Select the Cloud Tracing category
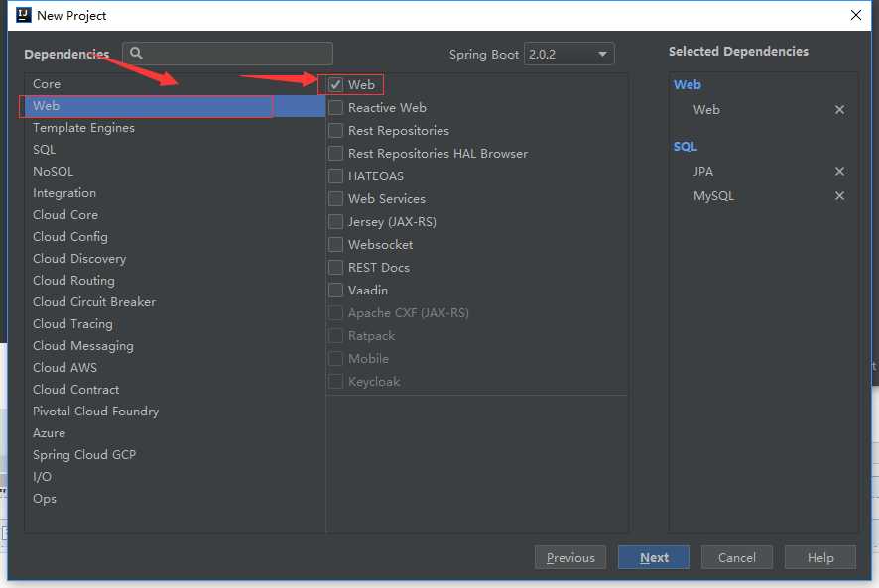 click(x=175, y=324)
